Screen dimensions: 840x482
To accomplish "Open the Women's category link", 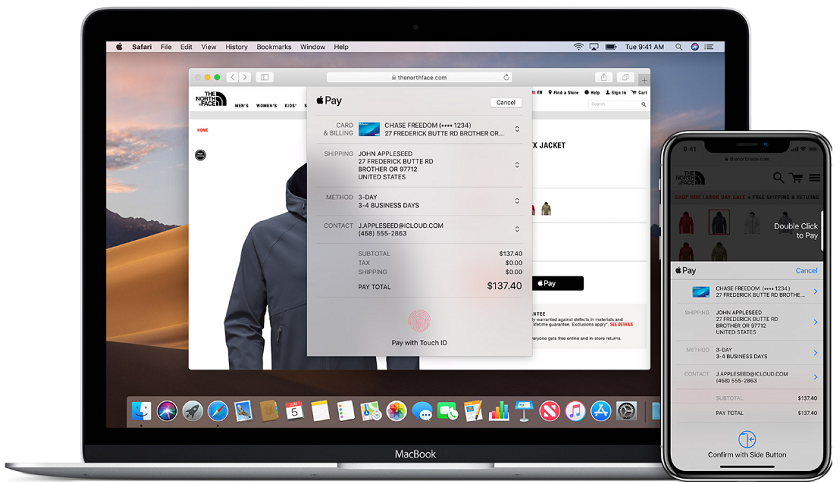I will pyautogui.click(x=266, y=106).
